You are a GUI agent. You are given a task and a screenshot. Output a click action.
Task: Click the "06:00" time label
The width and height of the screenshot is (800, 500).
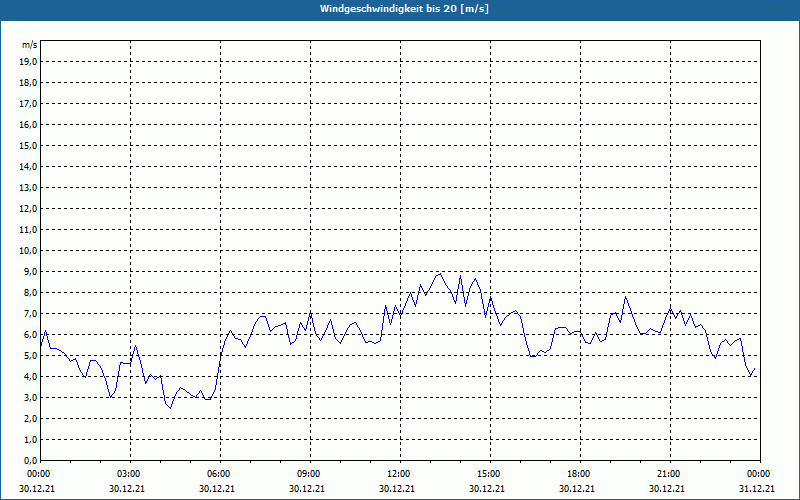(220, 474)
